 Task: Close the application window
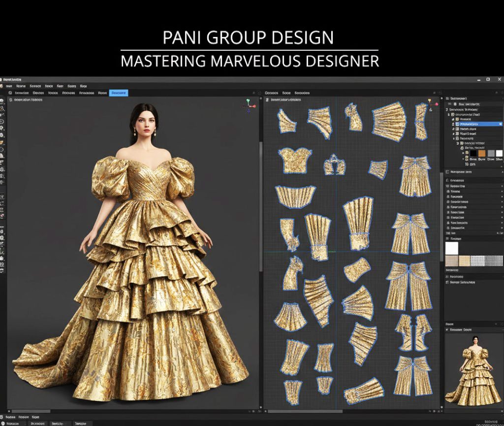pyautogui.click(x=499, y=79)
